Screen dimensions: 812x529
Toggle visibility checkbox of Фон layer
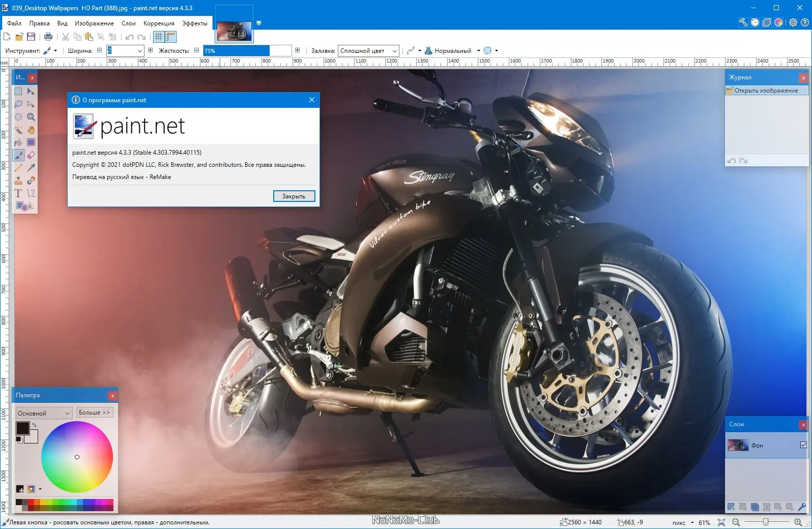click(803, 445)
